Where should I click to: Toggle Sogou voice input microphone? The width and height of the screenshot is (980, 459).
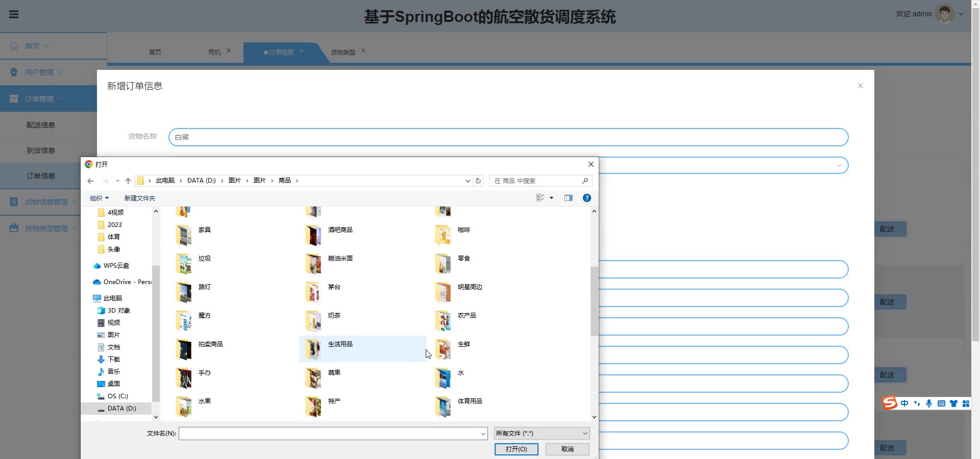(x=929, y=403)
